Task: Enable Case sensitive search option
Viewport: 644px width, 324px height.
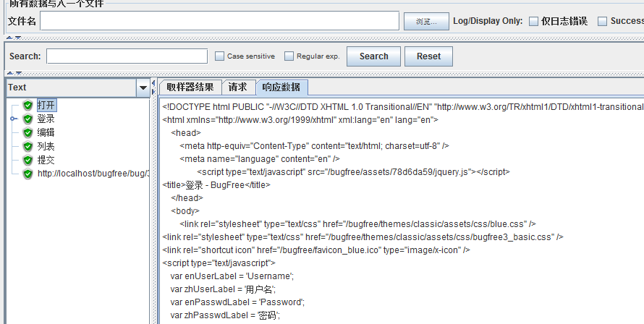Action: point(220,56)
